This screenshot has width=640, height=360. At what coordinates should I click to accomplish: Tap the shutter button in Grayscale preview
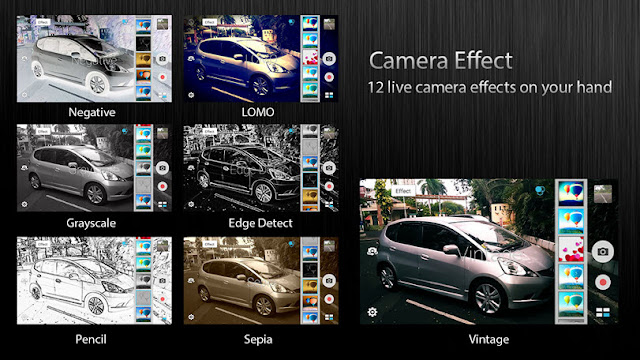[162, 168]
